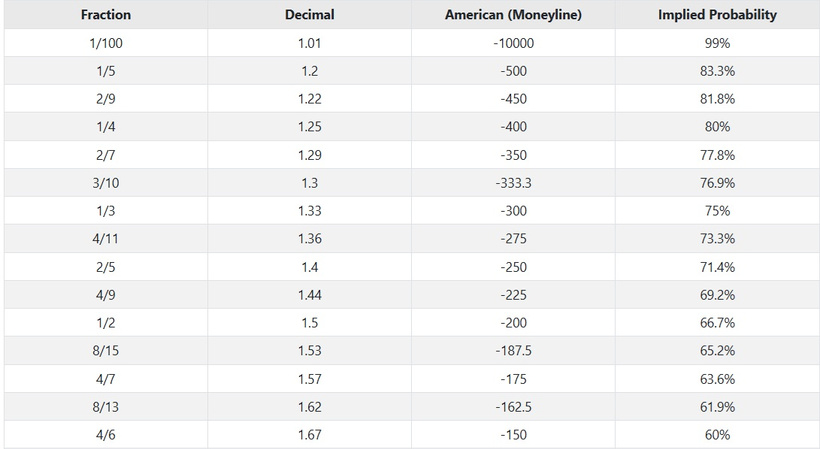Screen dimensions: 820x449
Task: Click the 1.4 decimal cell
Action: pos(310,267)
